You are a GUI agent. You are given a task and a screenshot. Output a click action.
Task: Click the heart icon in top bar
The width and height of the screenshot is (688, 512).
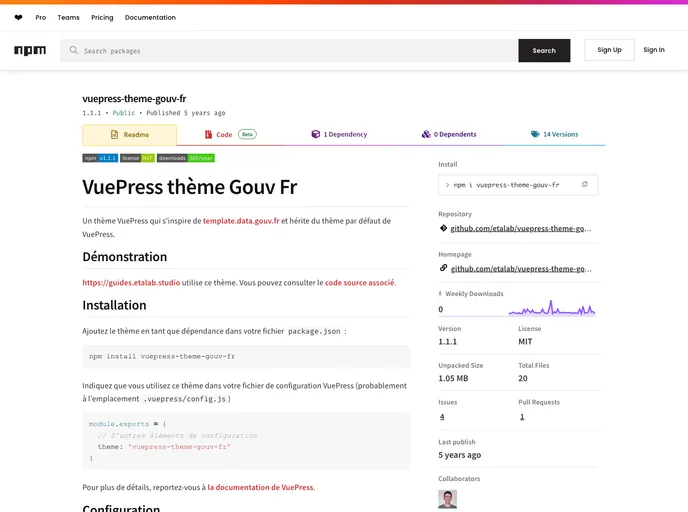click(18, 18)
